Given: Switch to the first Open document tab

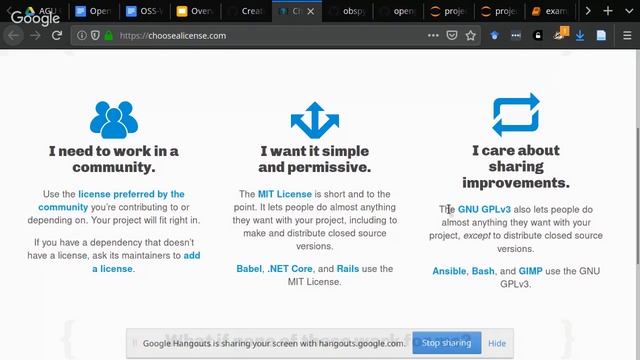Looking at the screenshot, I should (93, 11).
